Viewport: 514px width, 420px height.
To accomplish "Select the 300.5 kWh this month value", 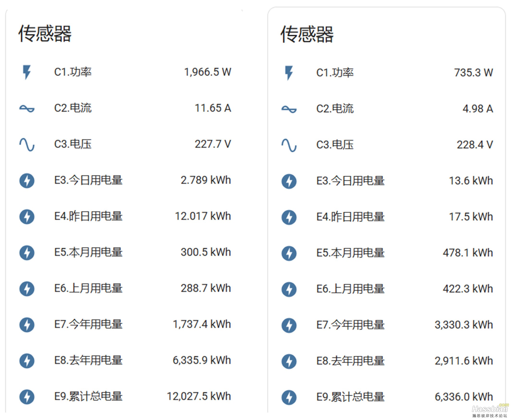I will point(206,252).
